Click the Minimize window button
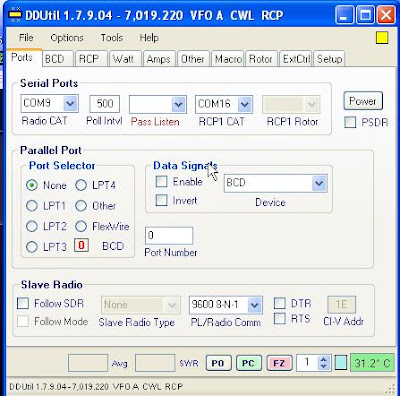Screen dimensions: 400x396 (x=344, y=15)
